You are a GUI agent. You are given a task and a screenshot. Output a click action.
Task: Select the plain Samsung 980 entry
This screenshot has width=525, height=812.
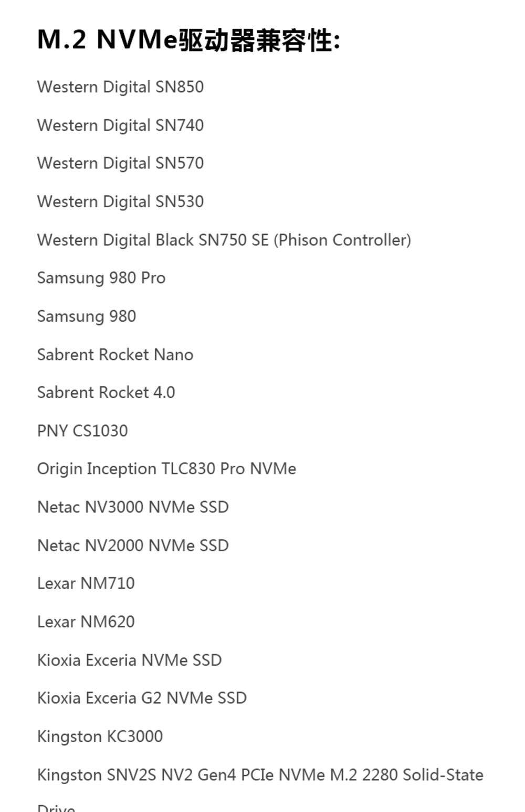click(x=87, y=316)
